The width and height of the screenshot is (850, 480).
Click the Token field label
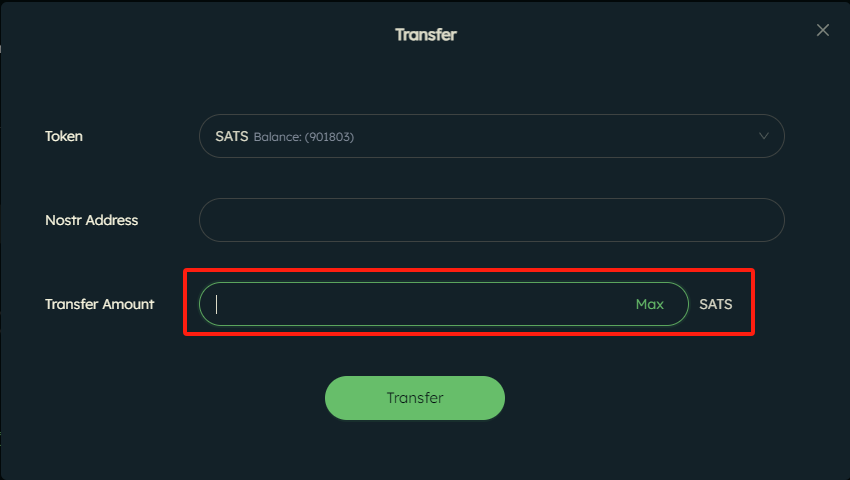(64, 136)
